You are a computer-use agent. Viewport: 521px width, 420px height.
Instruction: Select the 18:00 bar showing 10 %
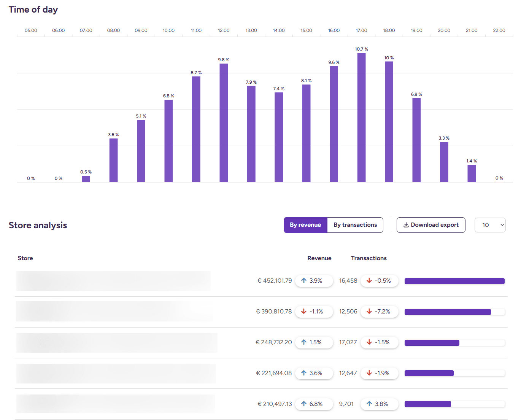coord(389,122)
